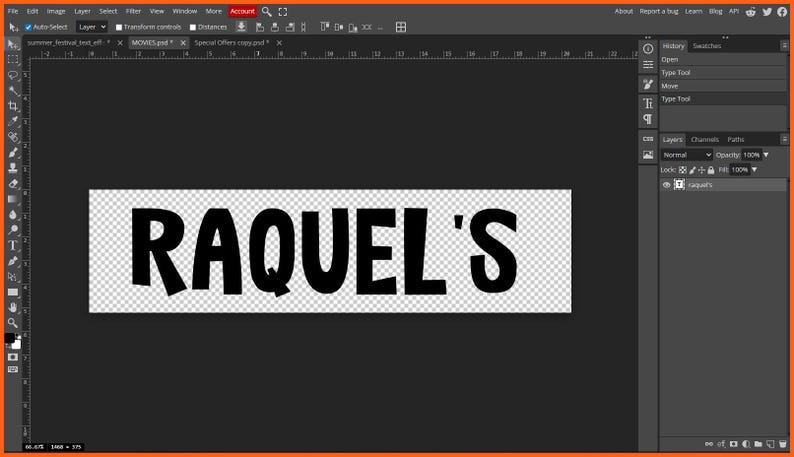Open the CSS panel icon

(x=648, y=139)
